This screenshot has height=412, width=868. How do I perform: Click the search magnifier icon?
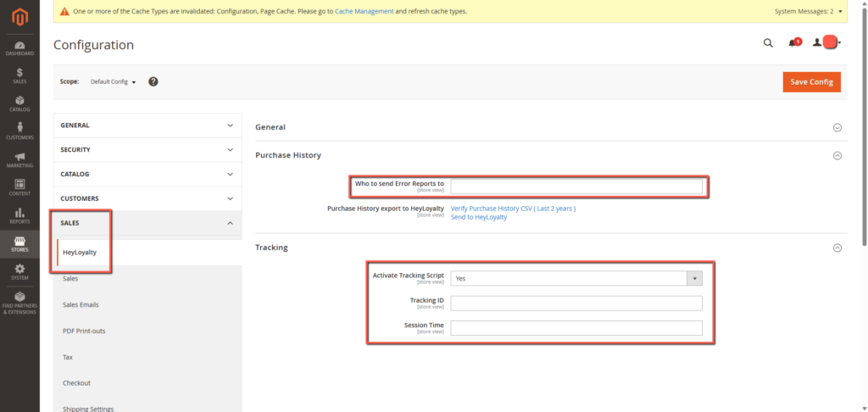coord(768,43)
